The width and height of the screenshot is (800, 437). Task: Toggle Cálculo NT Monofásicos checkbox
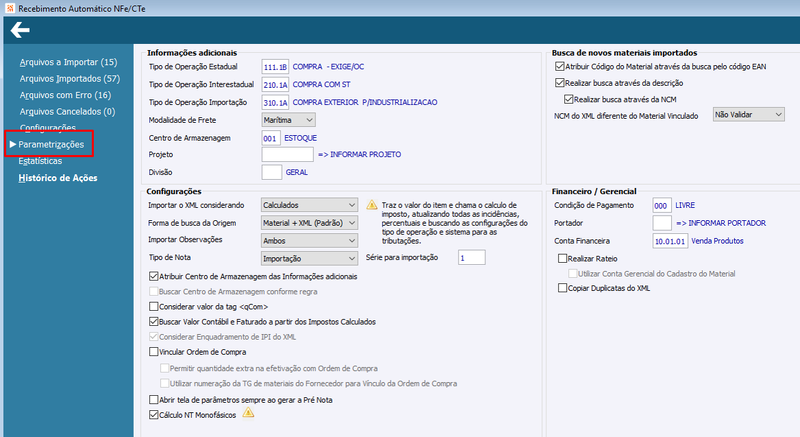[154, 415]
